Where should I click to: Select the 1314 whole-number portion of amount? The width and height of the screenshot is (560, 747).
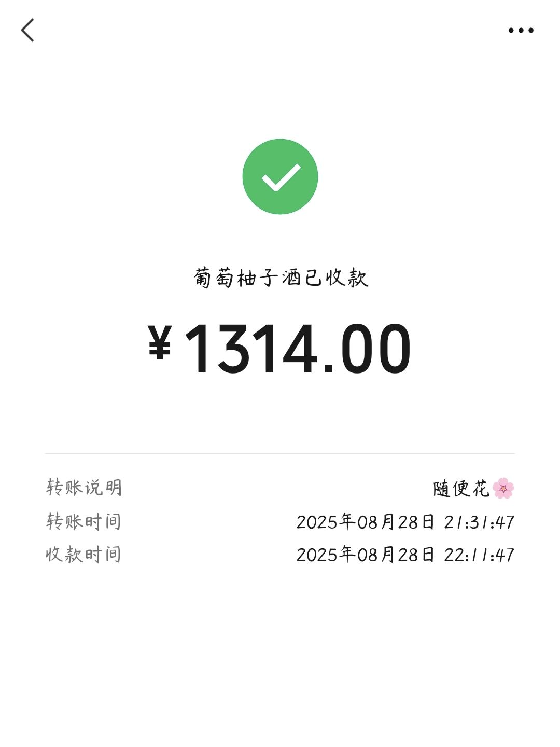tap(251, 348)
